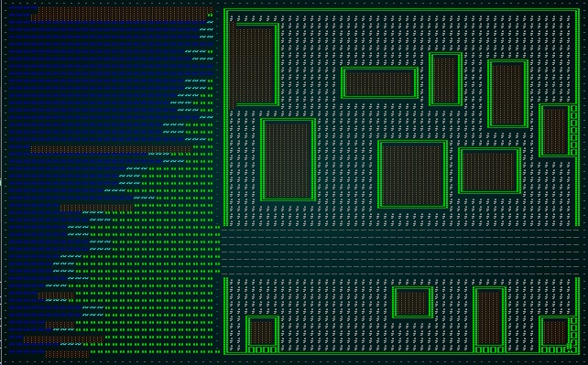This screenshot has height=365, width=588.
Task: Select the wide horizontal building in the upper compound
Action: click(x=379, y=82)
